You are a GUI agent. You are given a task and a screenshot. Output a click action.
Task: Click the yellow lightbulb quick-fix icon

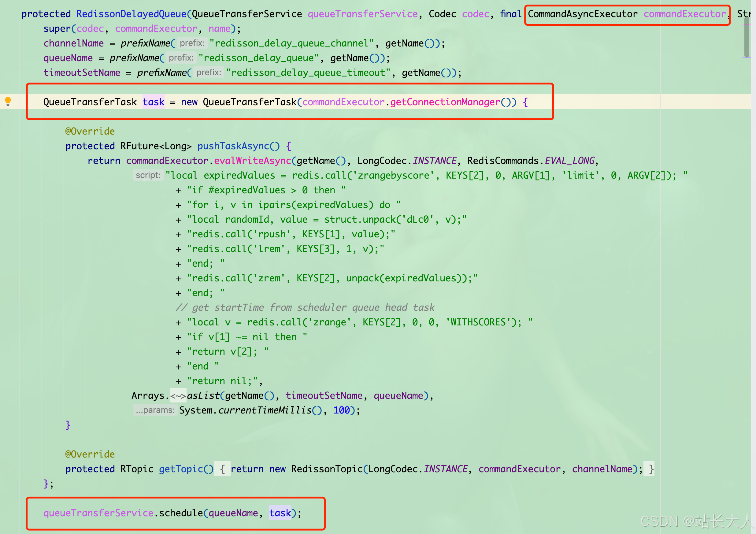[8, 102]
